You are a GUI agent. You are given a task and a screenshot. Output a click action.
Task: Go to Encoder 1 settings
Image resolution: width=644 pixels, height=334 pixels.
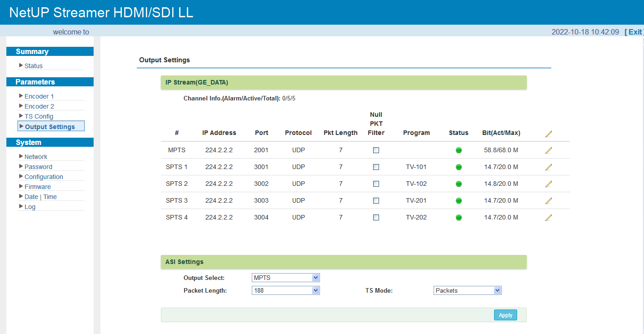(39, 96)
